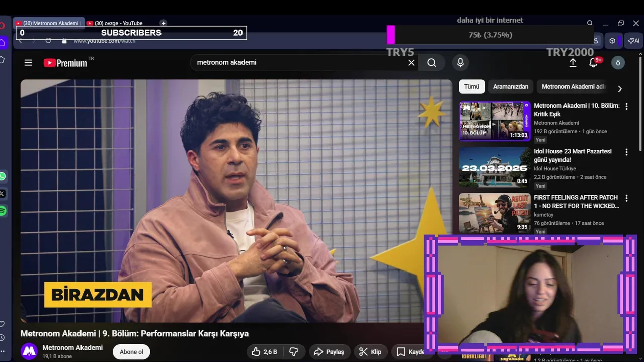Select the Tümü filter chip
This screenshot has height=362, width=644.
(472, 86)
